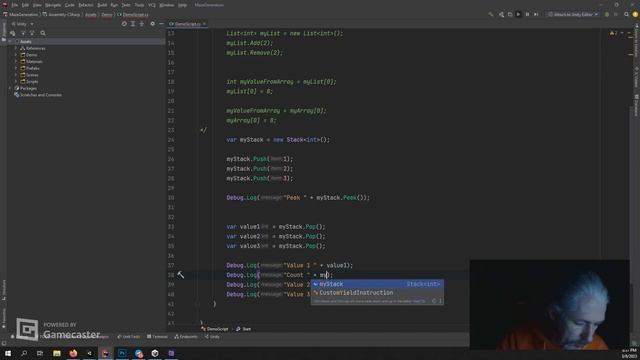Open the Windows Start menu
The image size is (640, 360).
8,353
